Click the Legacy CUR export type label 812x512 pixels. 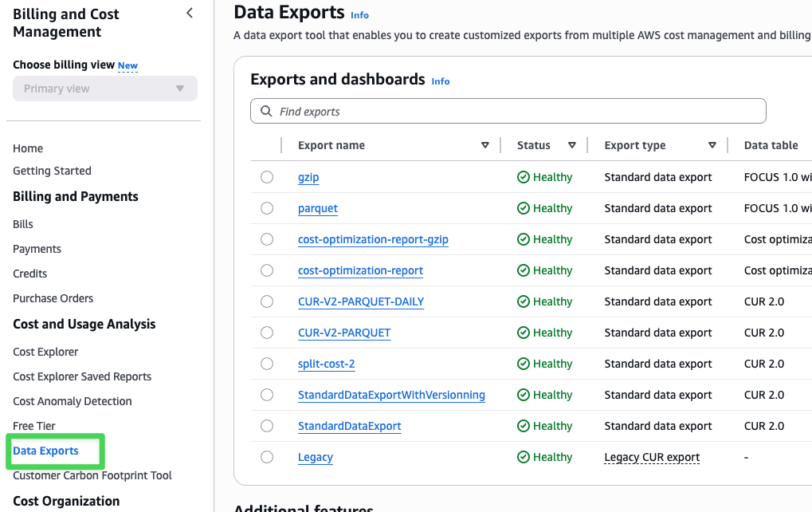[652, 457]
